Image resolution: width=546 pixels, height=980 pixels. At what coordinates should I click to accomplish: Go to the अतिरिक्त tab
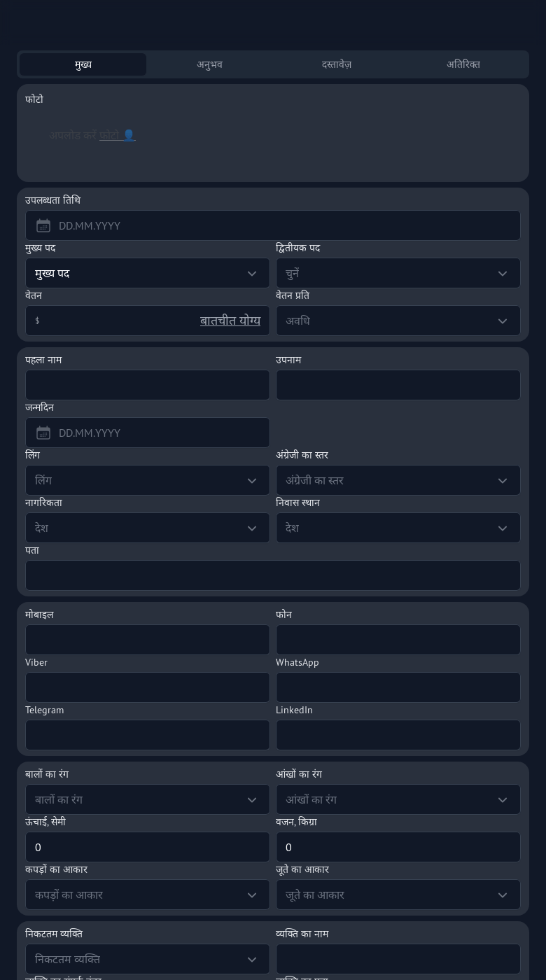click(x=463, y=64)
